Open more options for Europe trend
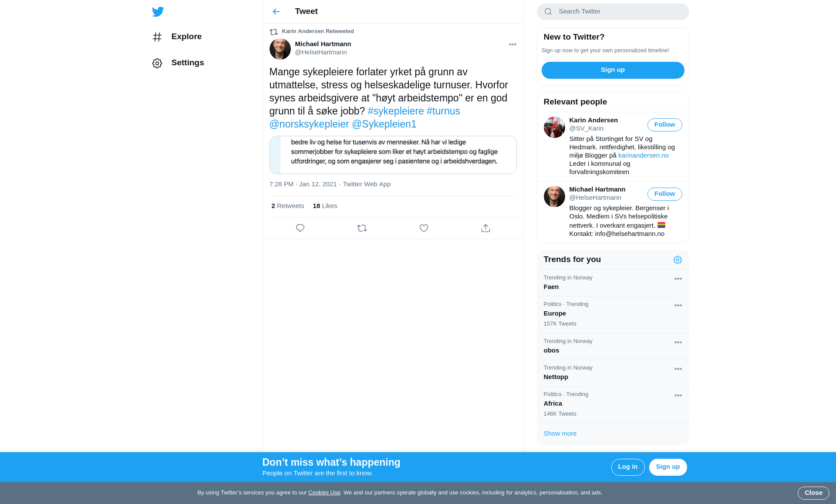Screen dimensions: 836x504 point(678,306)
